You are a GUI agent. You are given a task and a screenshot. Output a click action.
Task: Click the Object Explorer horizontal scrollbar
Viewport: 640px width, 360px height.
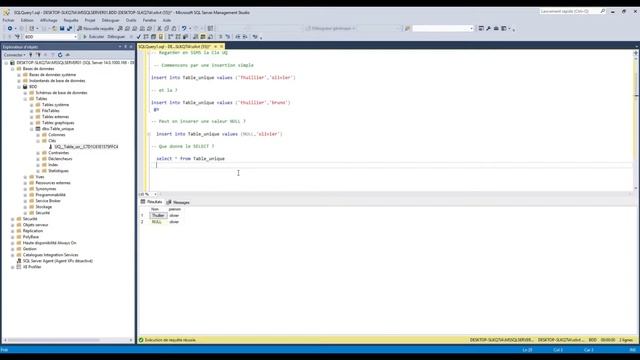pyautogui.click(x=54, y=340)
